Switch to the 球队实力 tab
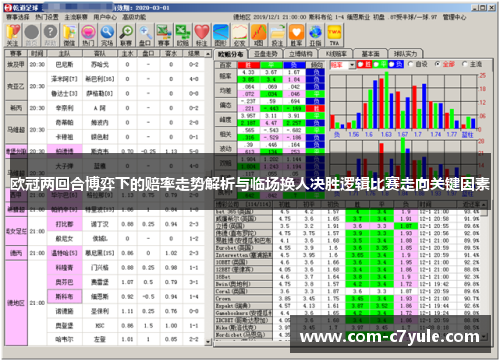Image resolution: width=500 pixels, height=362 pixels. [405, 54]
